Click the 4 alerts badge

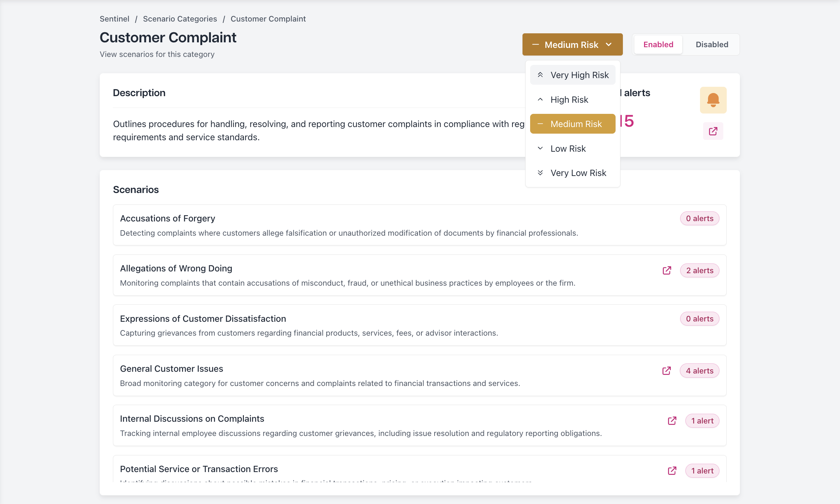tap(699, 371)
